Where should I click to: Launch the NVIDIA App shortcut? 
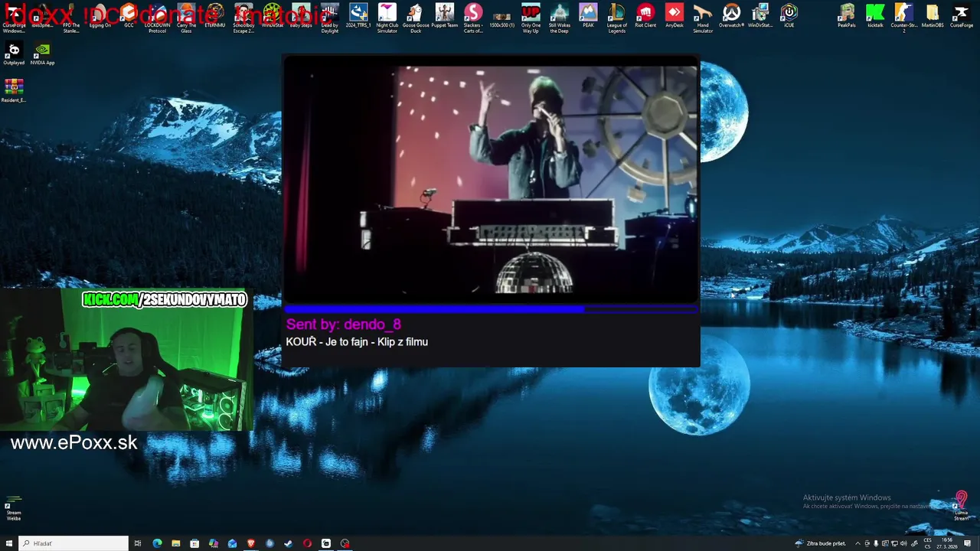click(x=43, y=54)
